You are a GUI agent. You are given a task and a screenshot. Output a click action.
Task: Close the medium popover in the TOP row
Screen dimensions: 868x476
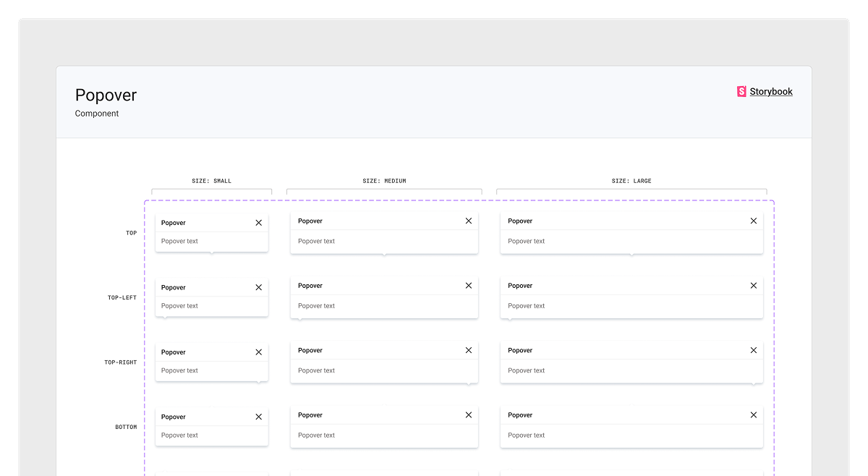469,221
